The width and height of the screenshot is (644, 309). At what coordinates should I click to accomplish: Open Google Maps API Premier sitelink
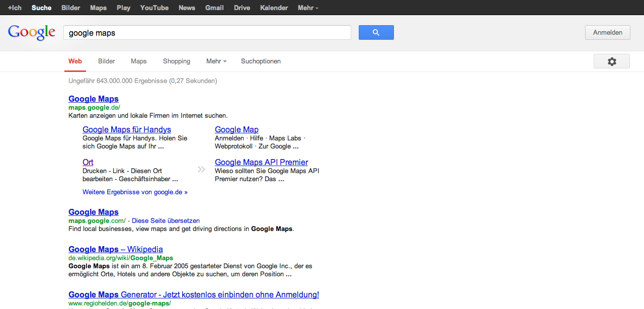(261, 163)
